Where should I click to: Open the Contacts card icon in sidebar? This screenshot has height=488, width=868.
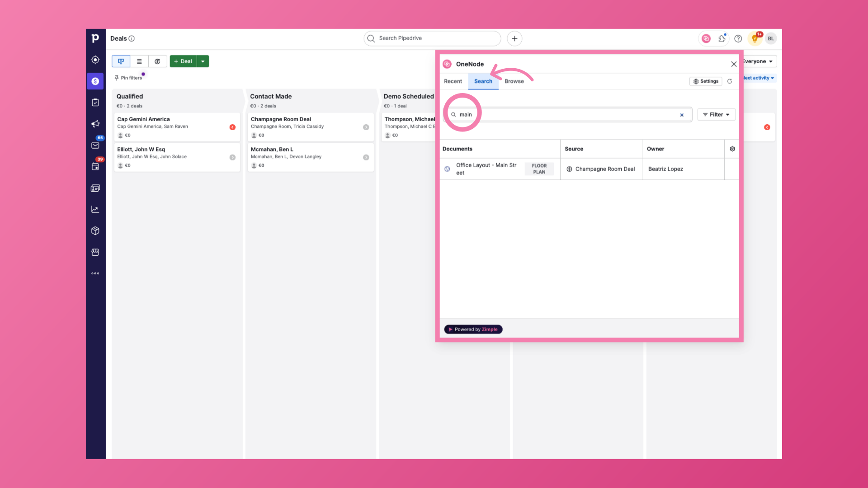pos(95,188)
